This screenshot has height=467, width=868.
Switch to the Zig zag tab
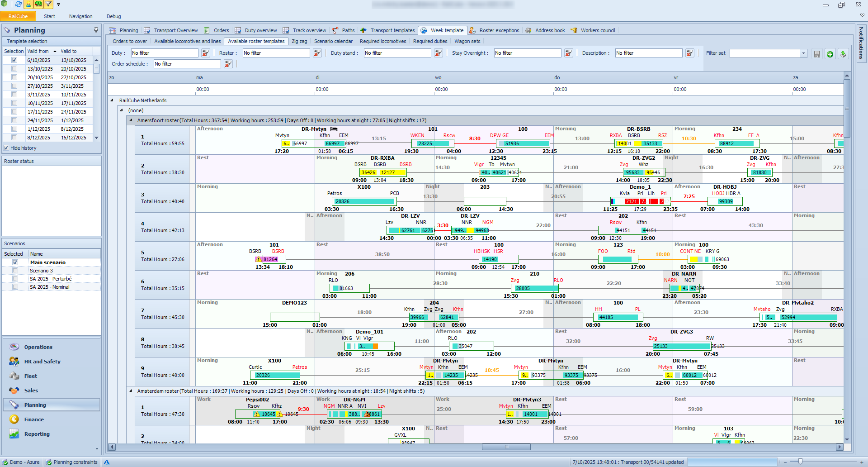[x=299, y=41]
